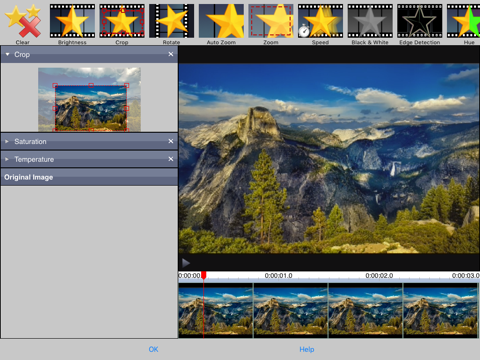Select the third filmstrip frame thumbnail
The height and width of the screenshot is (360, 480).
point(365,311)
